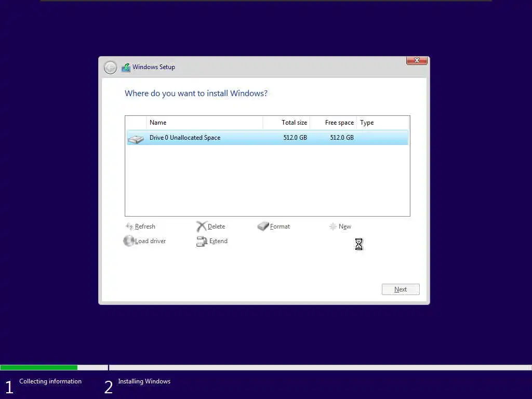This screenshot has height=399, width=532.
Task: Click the New link
Action: [x=345, y=227]
